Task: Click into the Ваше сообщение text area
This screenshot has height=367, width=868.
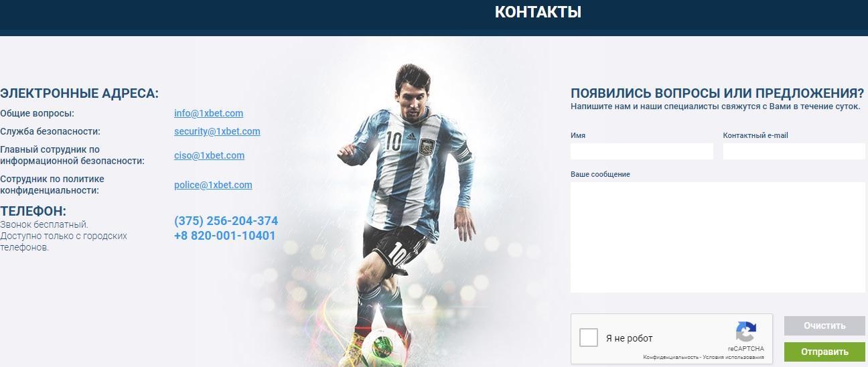Action: 718,237
